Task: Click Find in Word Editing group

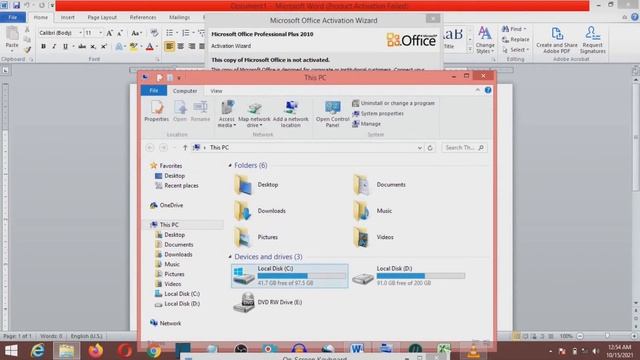Action: tap(514, 29)
